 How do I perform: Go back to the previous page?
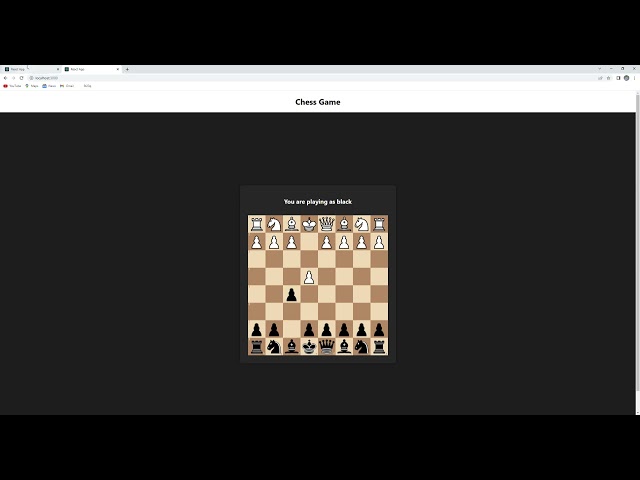5,78
